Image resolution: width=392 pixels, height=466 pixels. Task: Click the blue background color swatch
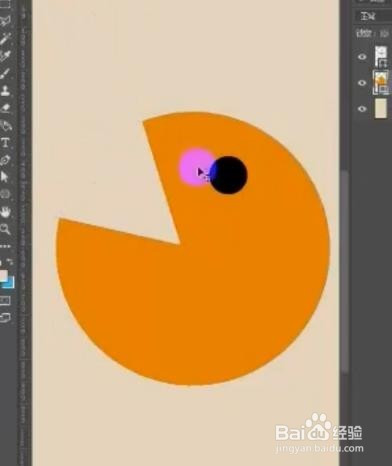(9, 283)
